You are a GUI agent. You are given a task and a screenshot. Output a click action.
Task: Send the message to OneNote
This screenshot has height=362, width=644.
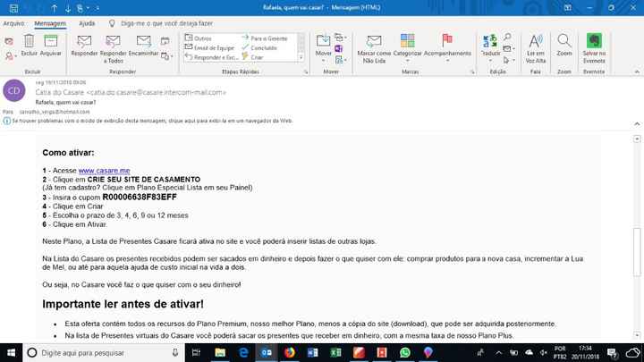339,49
